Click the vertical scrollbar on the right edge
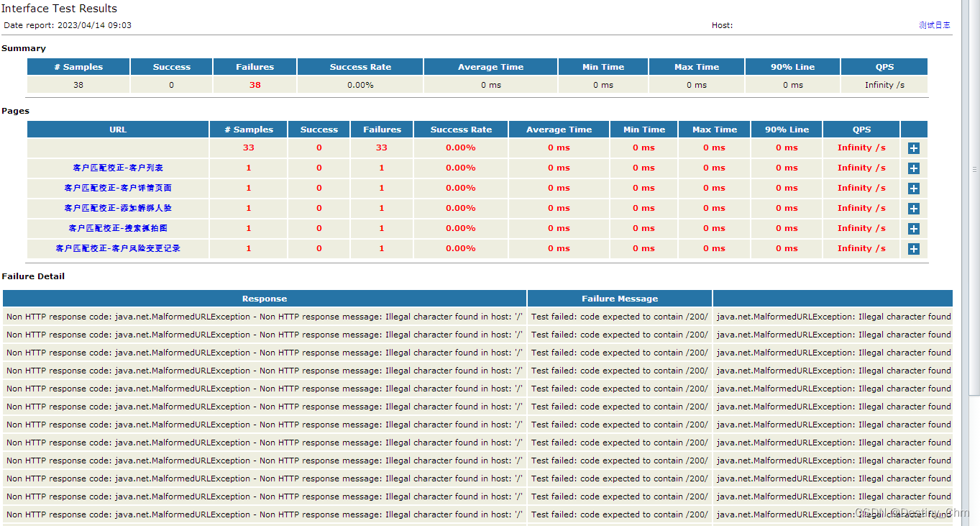 (974, 198)
